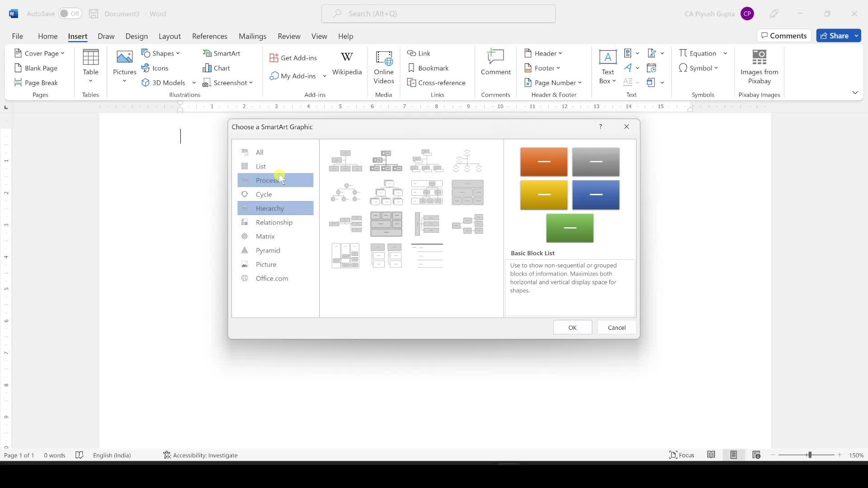The image size is (868, 488).
Task: Insert a Blank Page
Action: pos(36,68)
